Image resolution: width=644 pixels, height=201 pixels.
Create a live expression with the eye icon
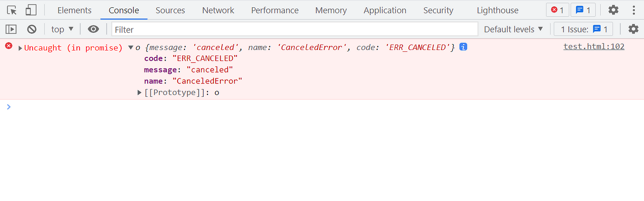tap(93, 29)
